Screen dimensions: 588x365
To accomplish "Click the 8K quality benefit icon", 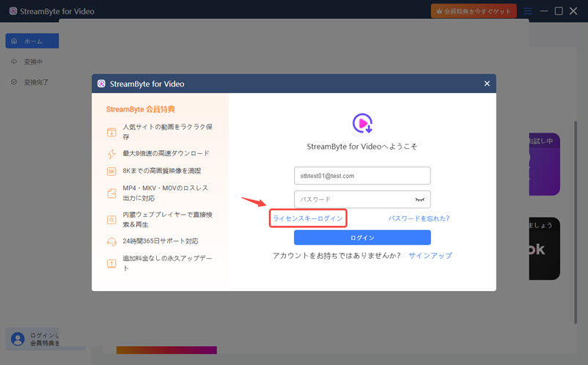I will [111, 172].
